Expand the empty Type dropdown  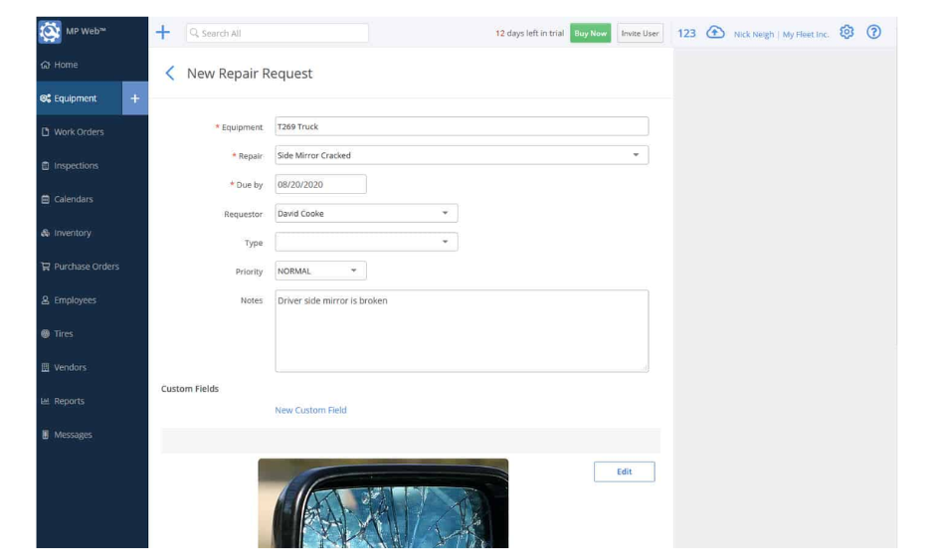coord(445,242)
